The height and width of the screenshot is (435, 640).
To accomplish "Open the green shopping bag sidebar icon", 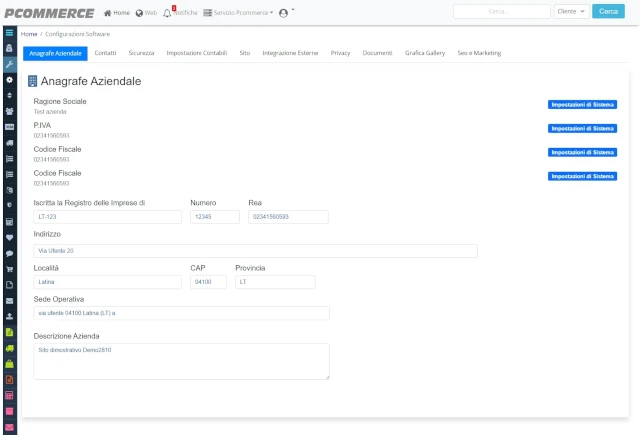I will pos(9,364).
